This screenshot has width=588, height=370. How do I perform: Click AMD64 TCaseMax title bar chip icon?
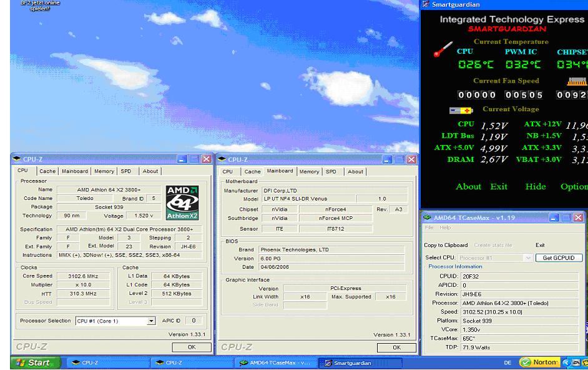(427, 217)
